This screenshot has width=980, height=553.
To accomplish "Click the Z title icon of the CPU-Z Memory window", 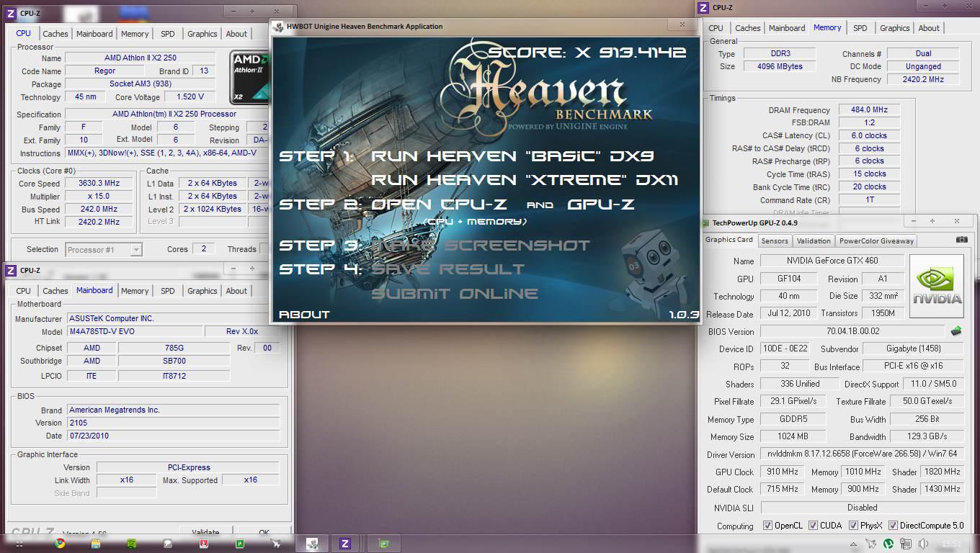I will [x=704, y=8].
